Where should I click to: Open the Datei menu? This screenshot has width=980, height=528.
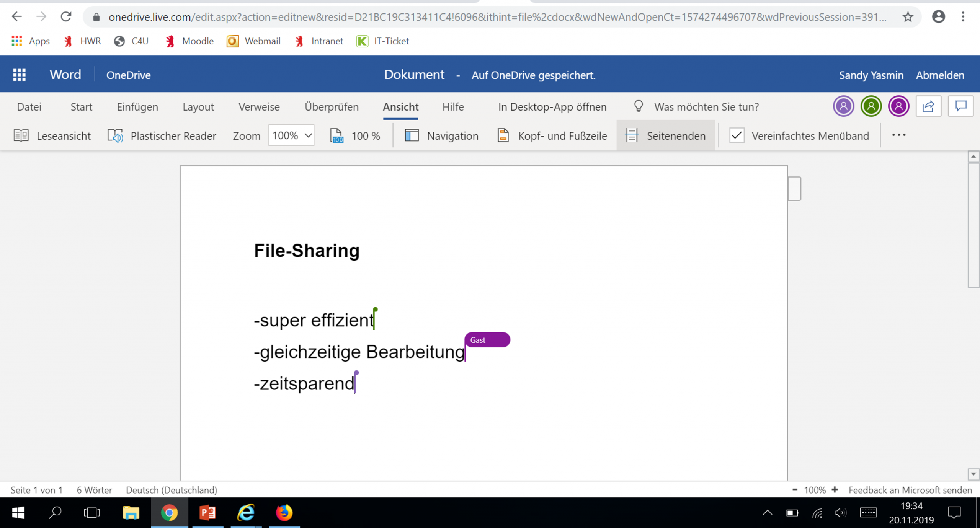tap(29, 107)
